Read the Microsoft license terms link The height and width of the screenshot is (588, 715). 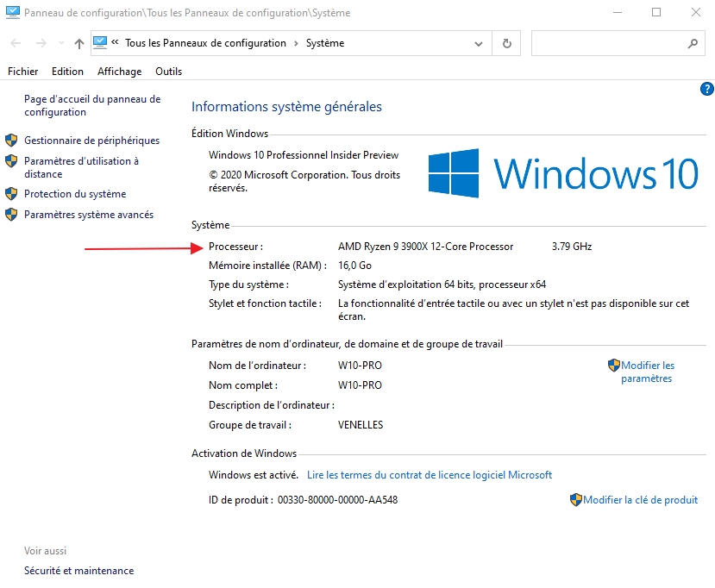(430, 475)
